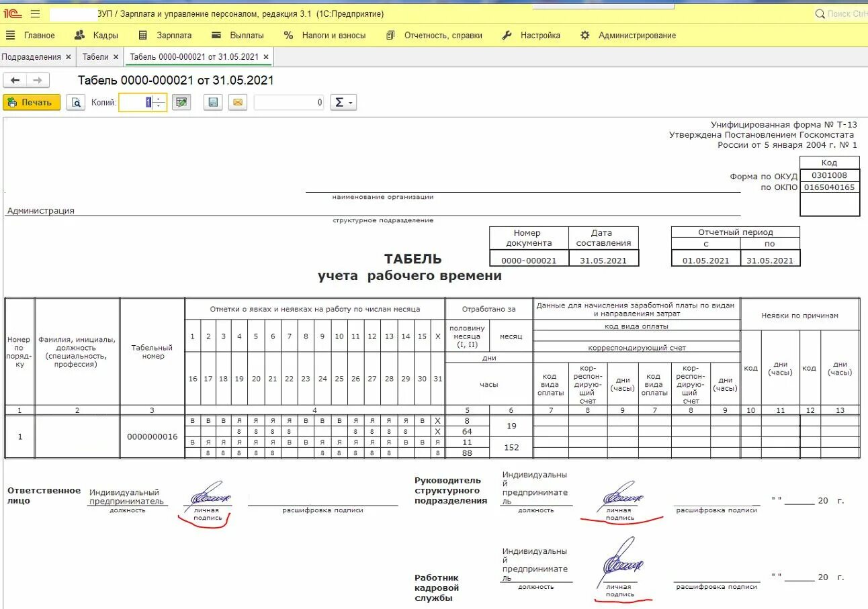Screen dimensions: 868x609
Task: Click personnel number 0000000016 cell
Action: point(153,437)
